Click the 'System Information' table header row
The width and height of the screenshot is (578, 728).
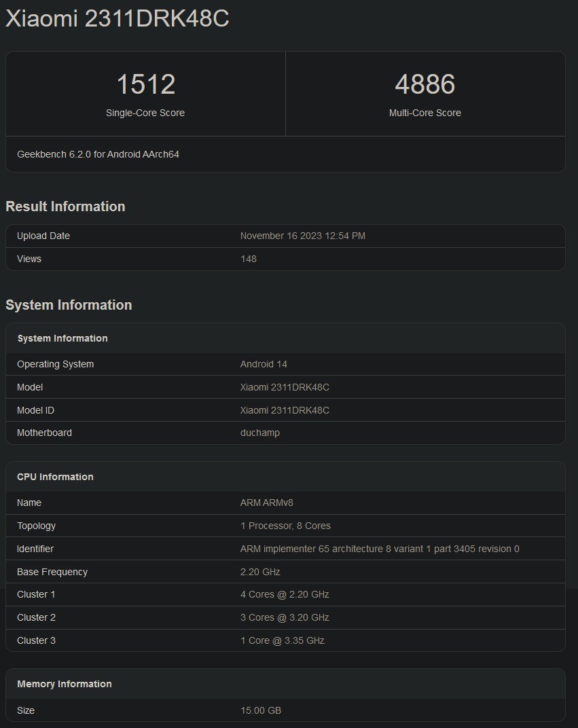pos(285,338)
